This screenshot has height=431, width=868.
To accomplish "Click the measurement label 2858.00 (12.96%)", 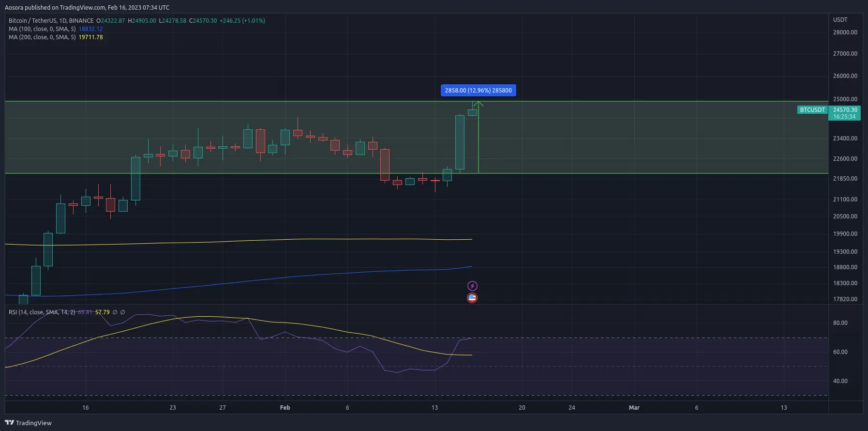I will pyautogui.click(x=479, y=91).
